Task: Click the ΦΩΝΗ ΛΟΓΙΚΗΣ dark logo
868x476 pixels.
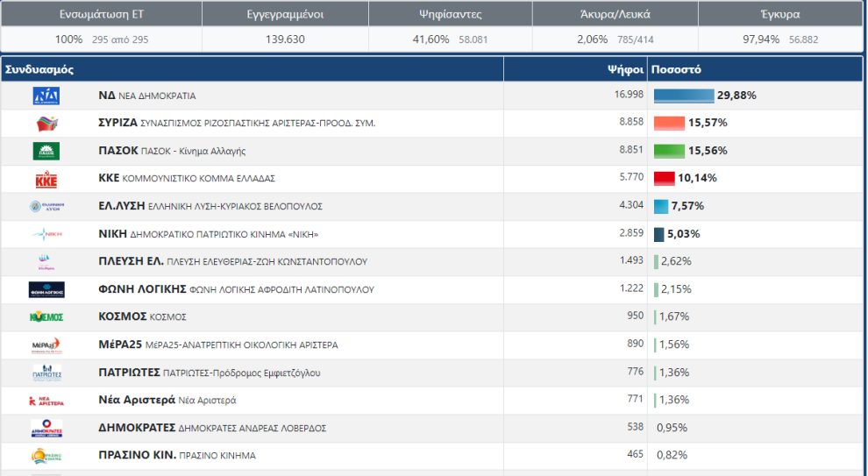Action: click(x=46, y=289)
